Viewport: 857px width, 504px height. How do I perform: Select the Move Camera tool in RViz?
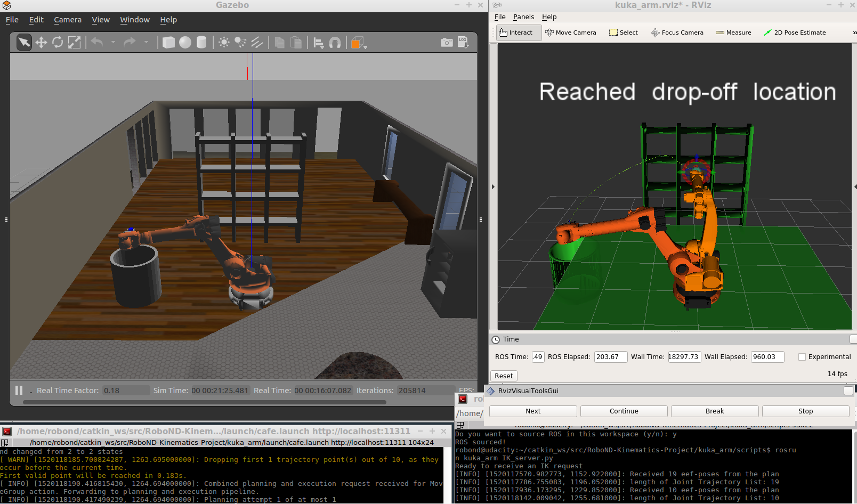(x=570, y=32)
